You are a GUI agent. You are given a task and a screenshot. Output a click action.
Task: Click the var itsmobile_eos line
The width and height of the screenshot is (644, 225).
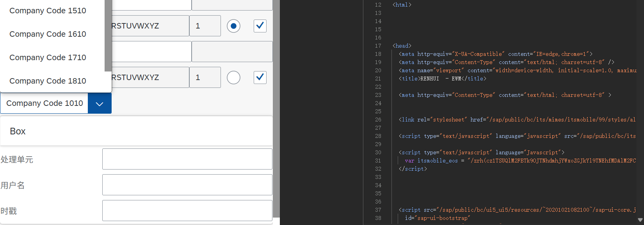[520, 161]
